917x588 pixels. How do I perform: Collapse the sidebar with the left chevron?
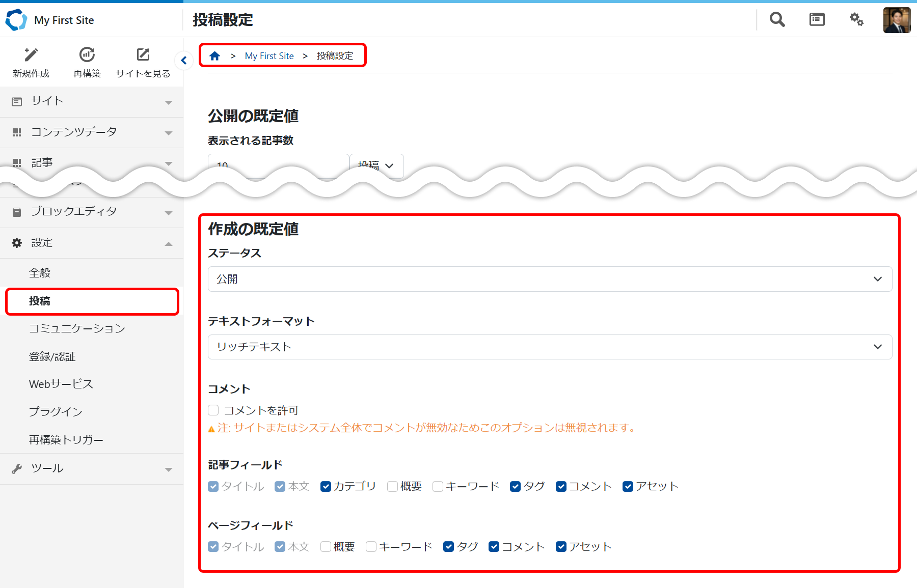point(184,60)
